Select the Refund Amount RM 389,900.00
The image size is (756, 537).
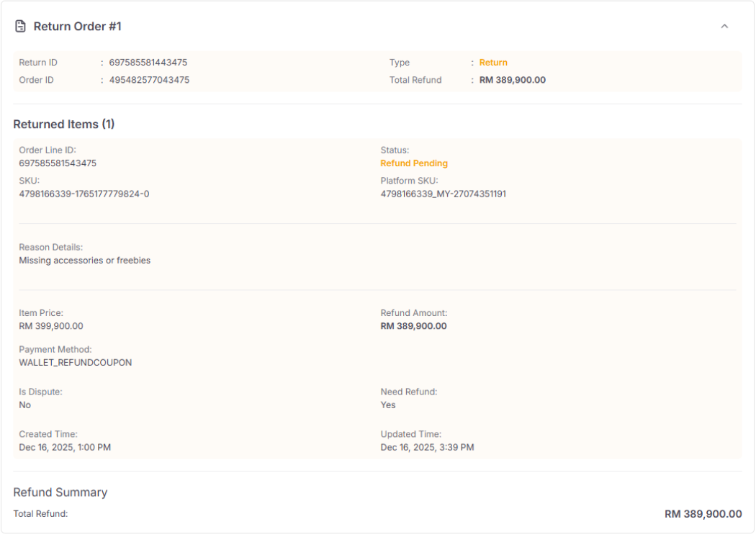click(414, 325)
